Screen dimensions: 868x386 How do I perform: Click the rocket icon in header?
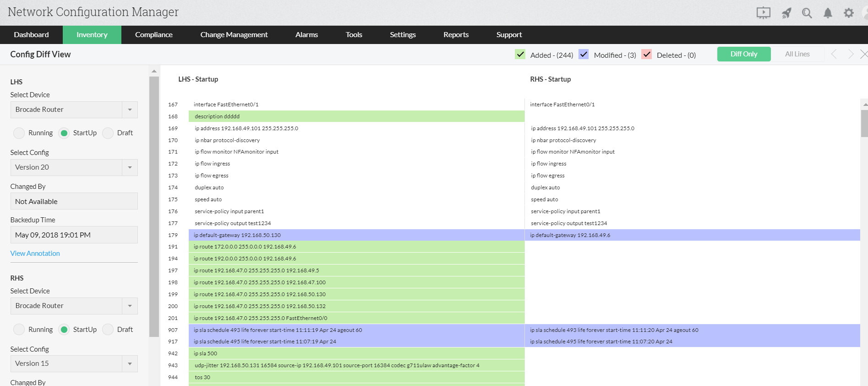tap(786, 13)
